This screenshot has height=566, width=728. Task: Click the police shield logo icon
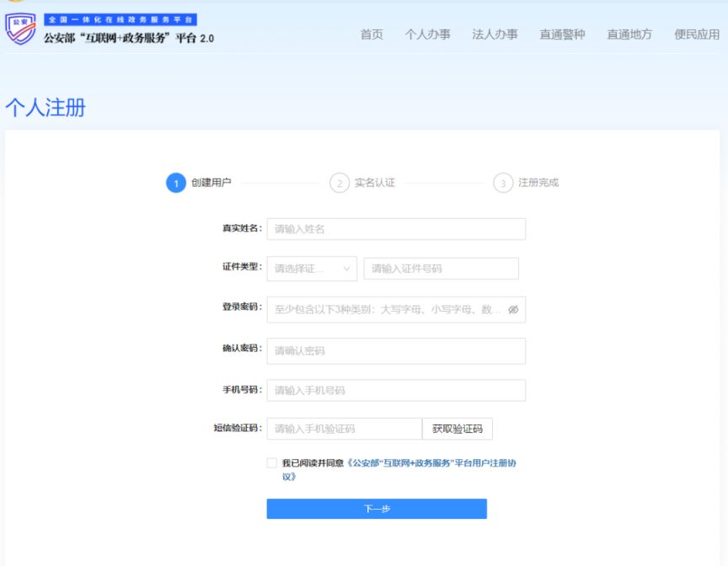21,29
